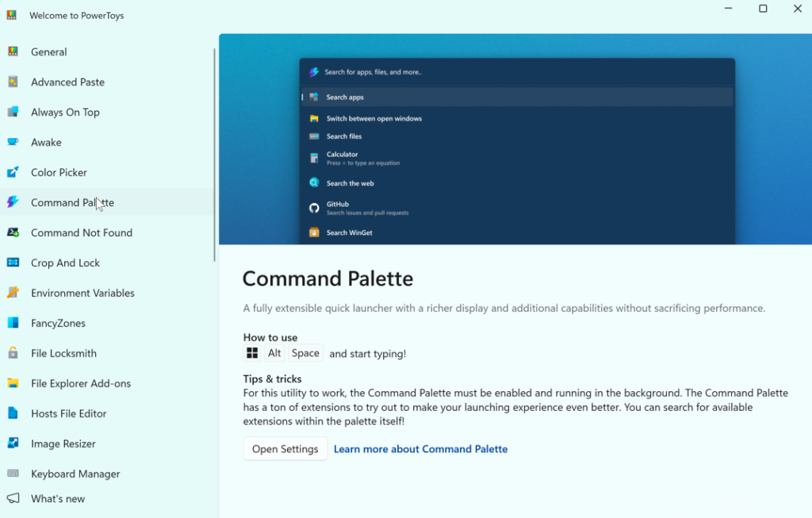
Task: Select the Awake coffee cup icon
Action: pos(13,142)
